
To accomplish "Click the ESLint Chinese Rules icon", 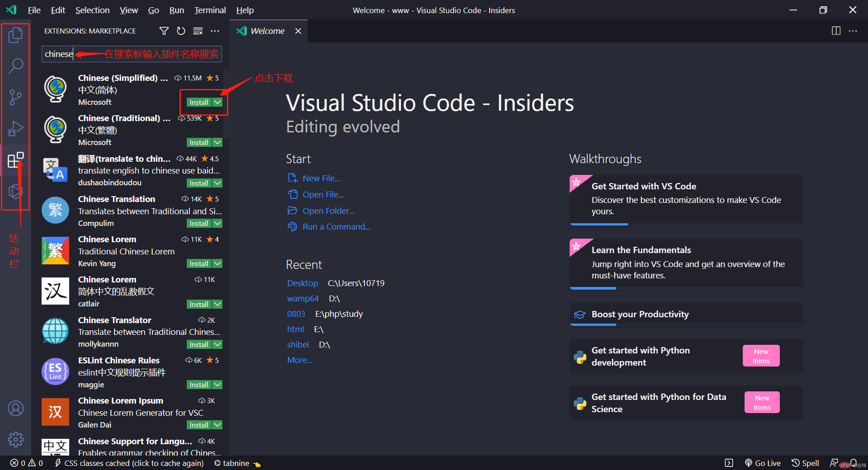I will click(x=56, y=371).
